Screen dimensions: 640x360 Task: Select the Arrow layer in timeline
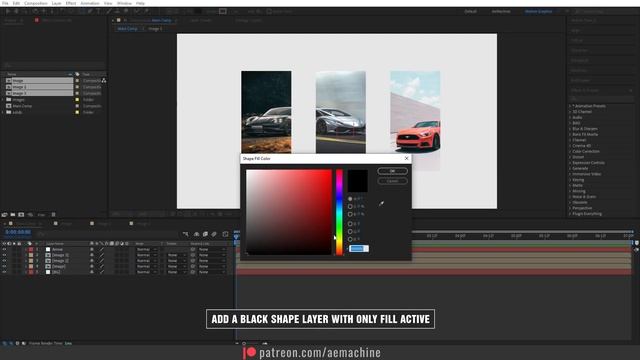coord(58,249)
